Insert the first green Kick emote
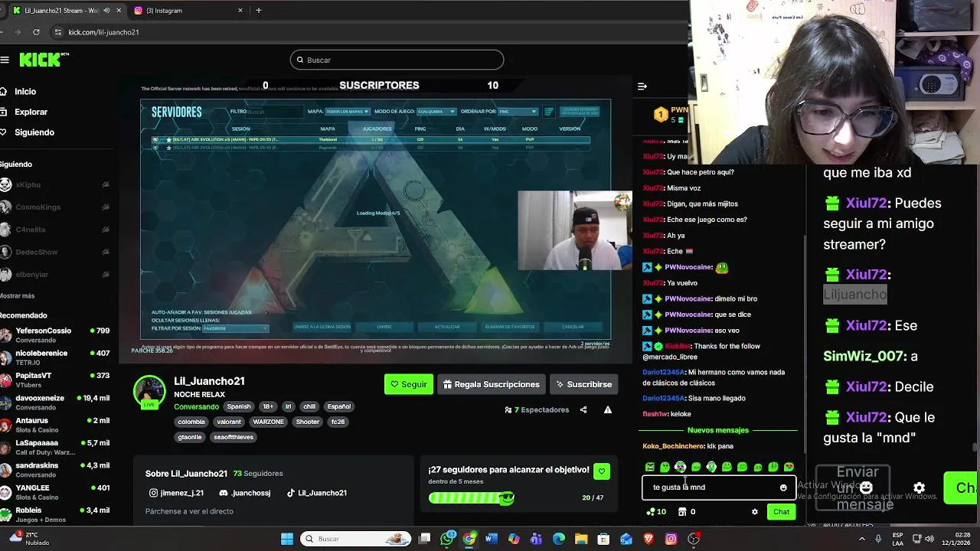This screenshot has width=980, height=551. click(650, 467)
